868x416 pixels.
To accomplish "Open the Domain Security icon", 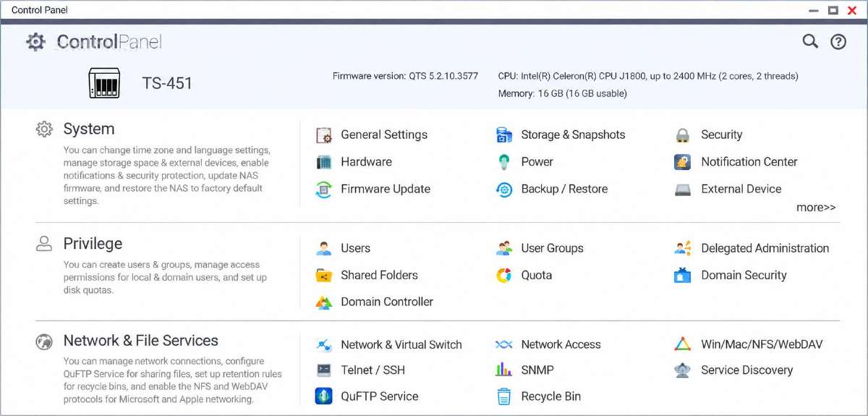I will point(683,276).
